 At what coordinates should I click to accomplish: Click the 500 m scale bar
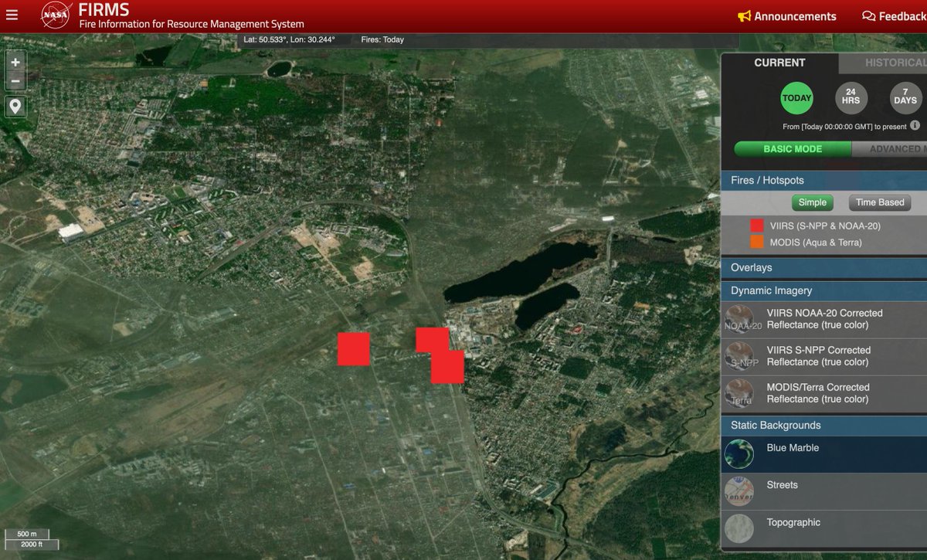[x=27, y=534]
